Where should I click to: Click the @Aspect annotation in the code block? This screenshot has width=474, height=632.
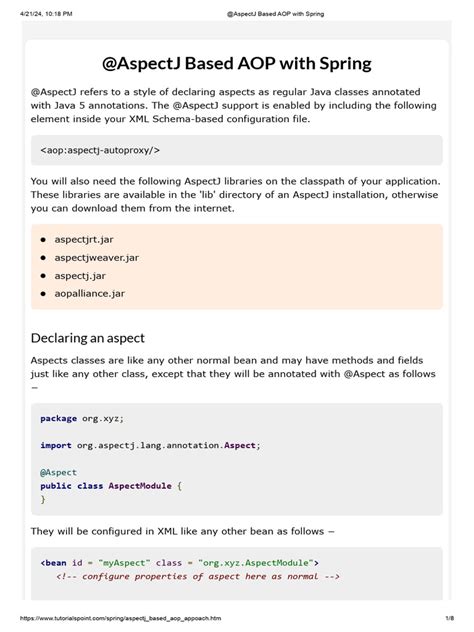pyautogui.click(x=58, y=472)
